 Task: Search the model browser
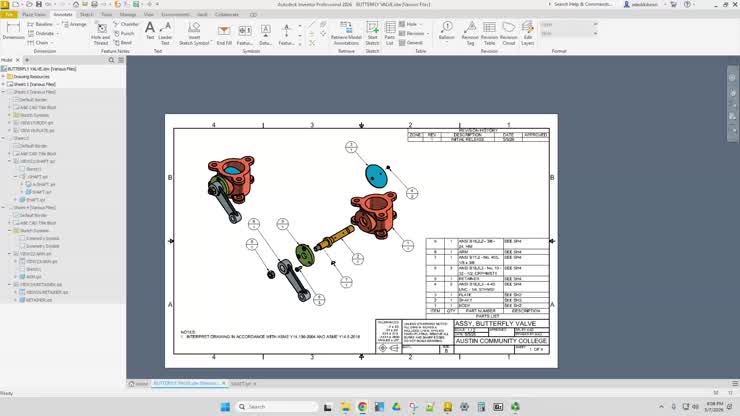pos(111,60)
